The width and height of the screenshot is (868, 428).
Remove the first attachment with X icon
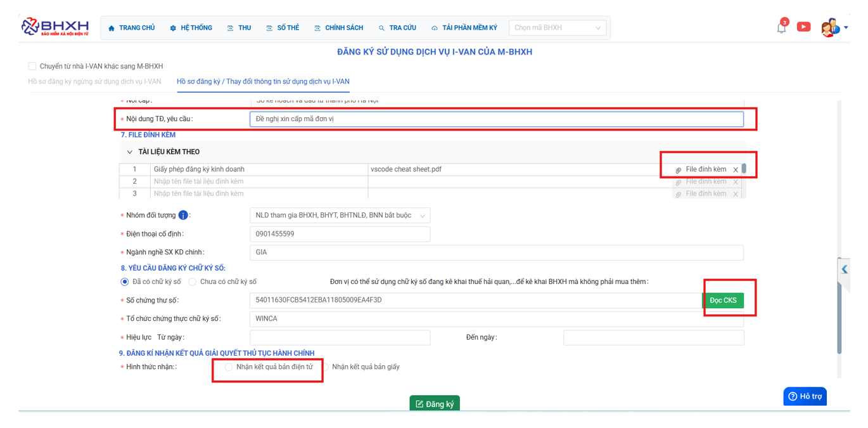pyautogui.click(x=736, y=170)
